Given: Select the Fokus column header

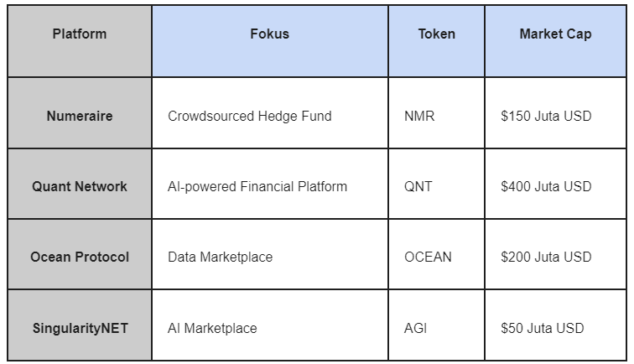Looking at the screenshot, I should pyautogui.click(x=270, y=41).
